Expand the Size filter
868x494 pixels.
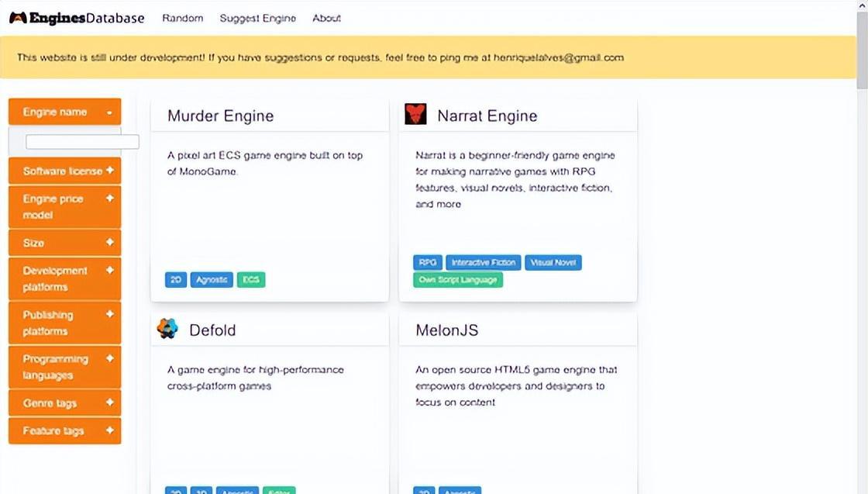[65, 243]
